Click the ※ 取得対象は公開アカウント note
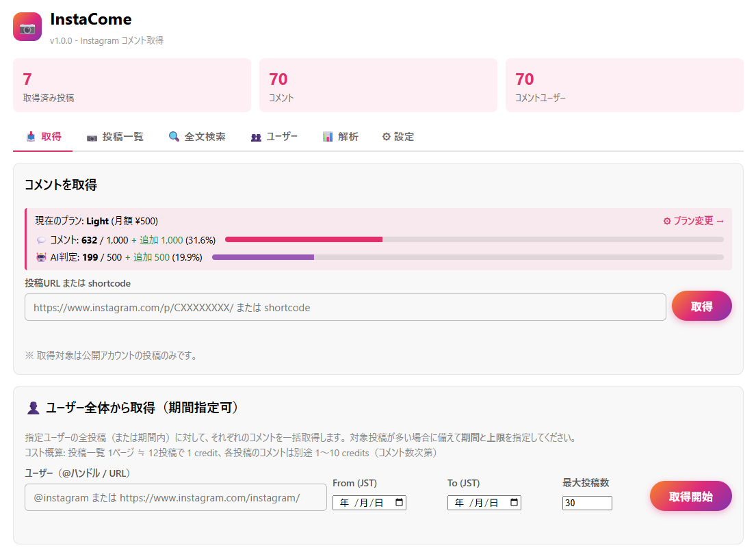Viewport: 756px width, 552px height. [112, 356]
